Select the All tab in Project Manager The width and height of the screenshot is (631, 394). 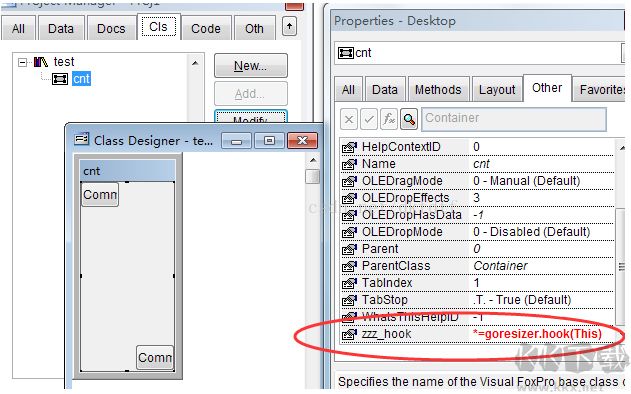[x=18, y=28]
